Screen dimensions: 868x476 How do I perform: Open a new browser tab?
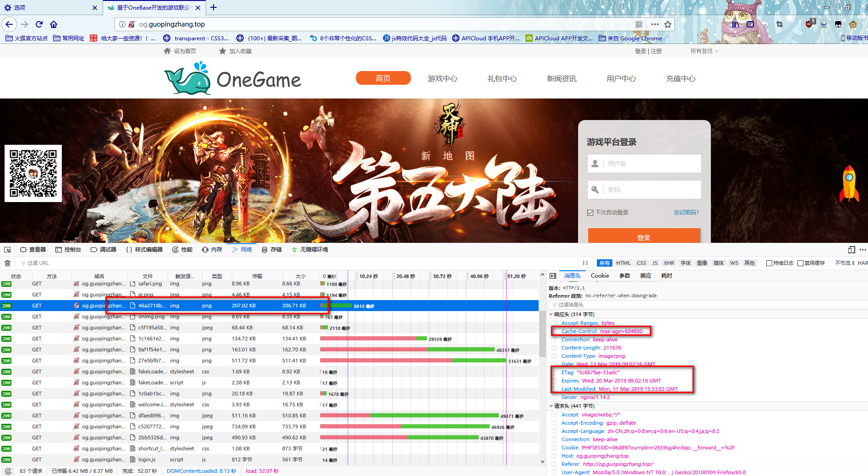(213, 7)
